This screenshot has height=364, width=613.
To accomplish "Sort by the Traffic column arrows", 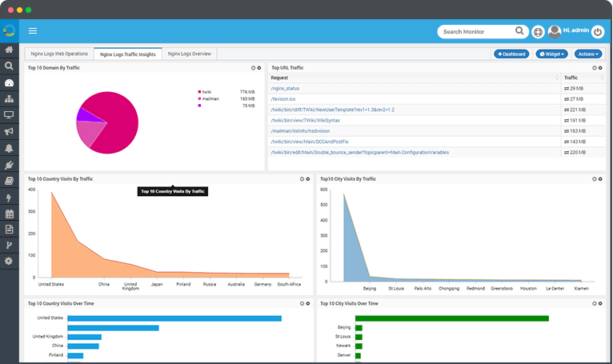I will [x=602, y=78].
